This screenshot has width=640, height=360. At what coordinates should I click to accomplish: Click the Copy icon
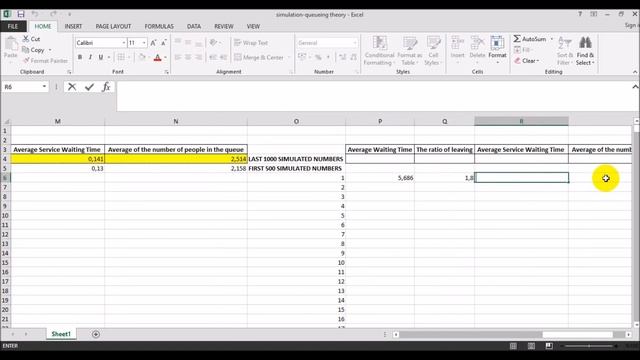tap(25, 50)
